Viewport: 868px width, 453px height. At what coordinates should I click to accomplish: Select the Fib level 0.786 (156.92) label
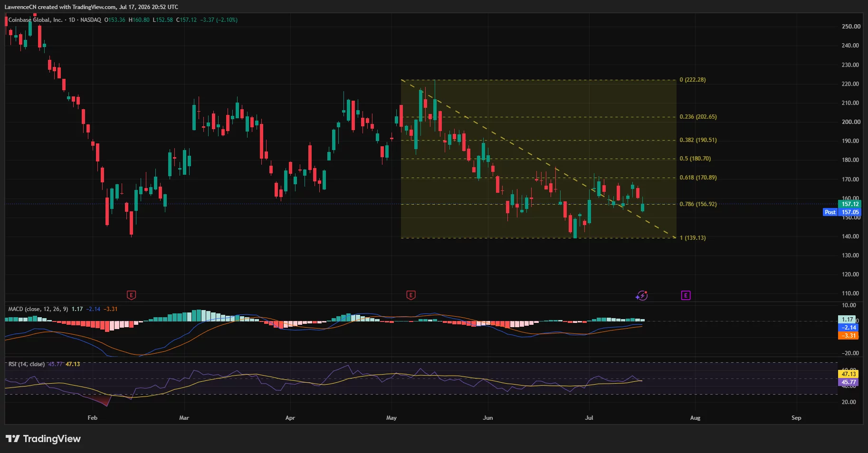coord(698,204)
